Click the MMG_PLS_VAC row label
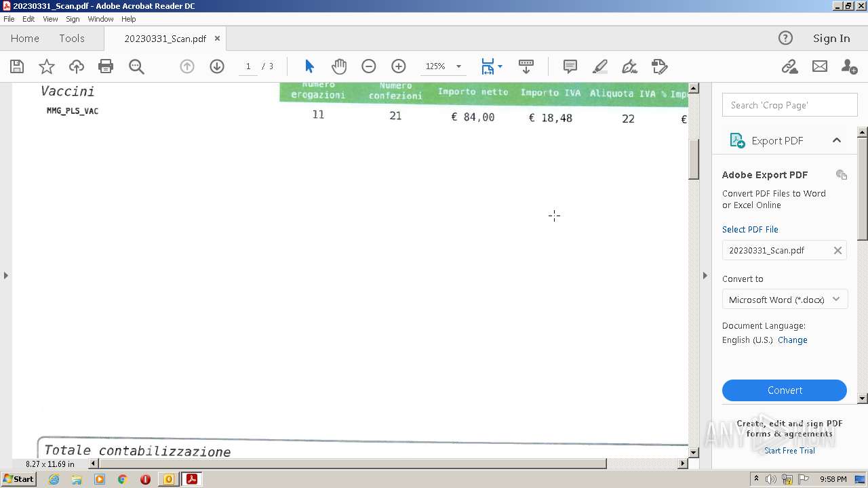The height and width of the screenshot is (488, 868). (73, 111)
